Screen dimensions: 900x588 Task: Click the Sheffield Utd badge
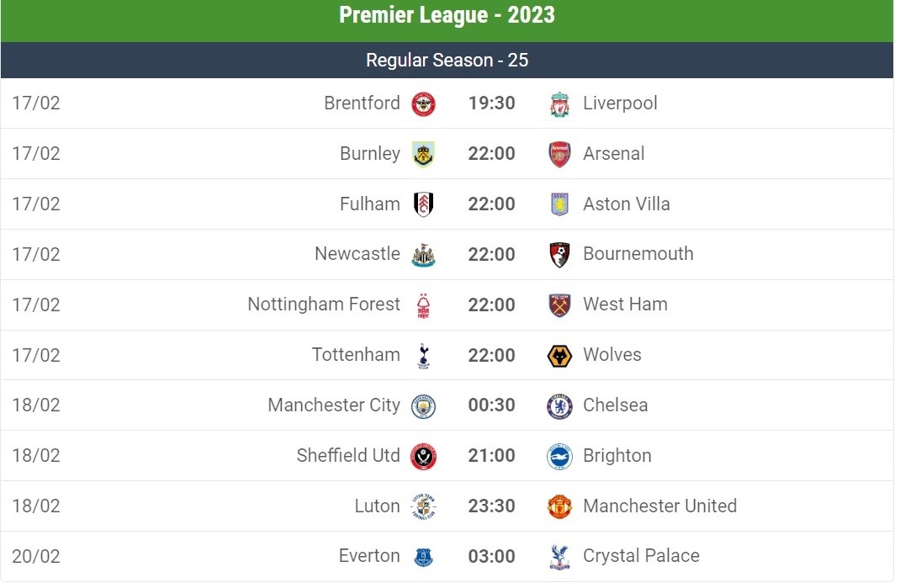tap(423, 457)
